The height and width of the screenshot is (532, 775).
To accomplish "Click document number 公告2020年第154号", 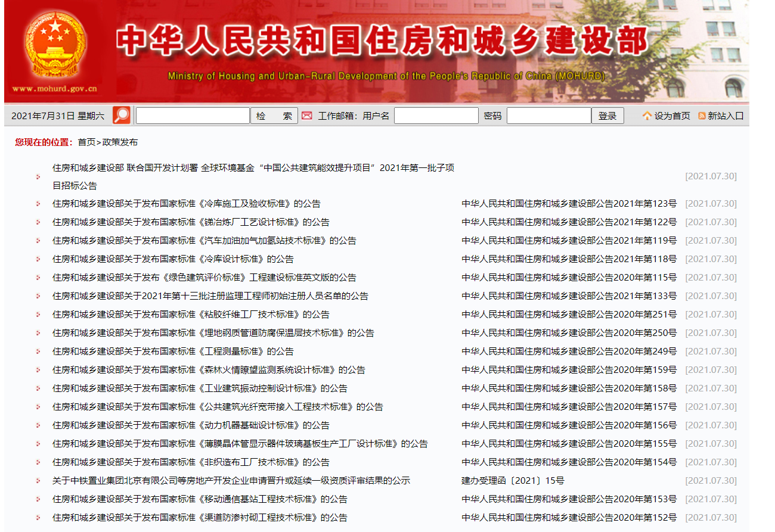I will 569,462.
